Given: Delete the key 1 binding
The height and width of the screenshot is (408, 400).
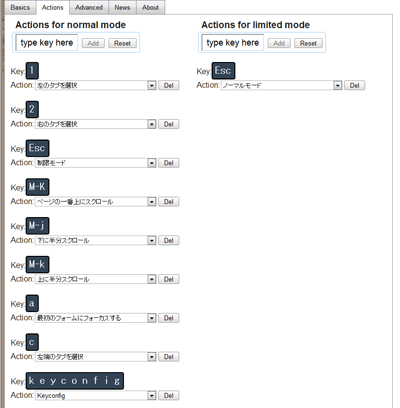Looking at the screenshot, I should tap(169, 85).
